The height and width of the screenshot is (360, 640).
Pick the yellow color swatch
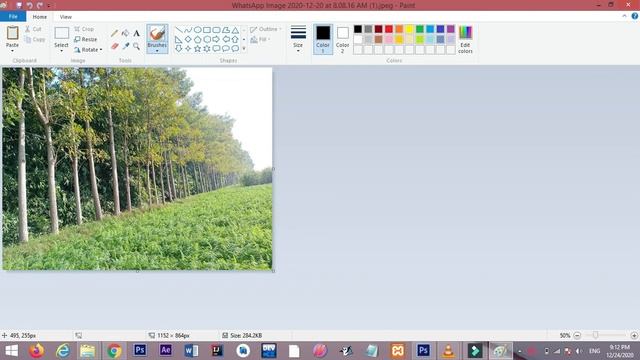409,29
